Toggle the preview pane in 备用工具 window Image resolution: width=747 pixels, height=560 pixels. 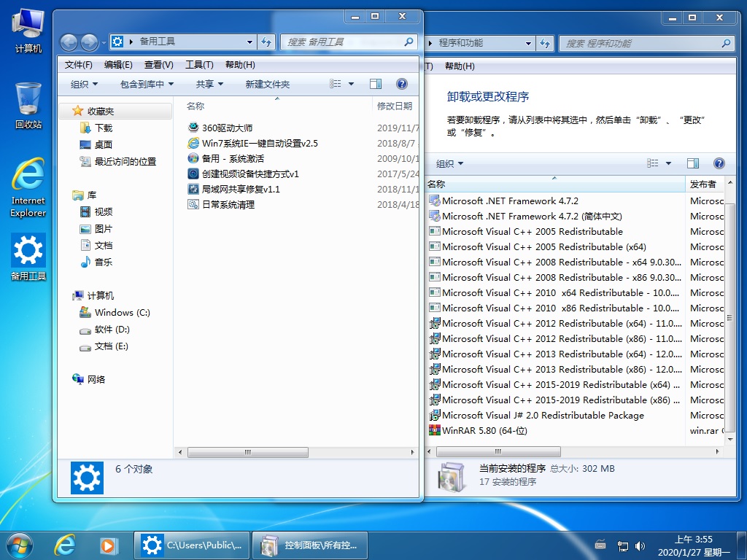(x=376, y=84)
